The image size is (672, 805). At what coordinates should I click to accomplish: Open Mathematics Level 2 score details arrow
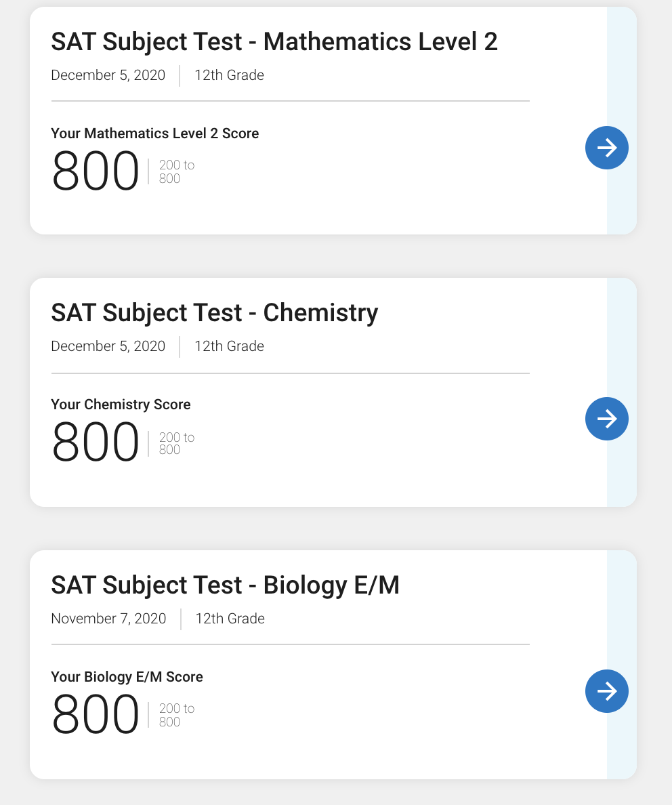click(x=607, y=148)
